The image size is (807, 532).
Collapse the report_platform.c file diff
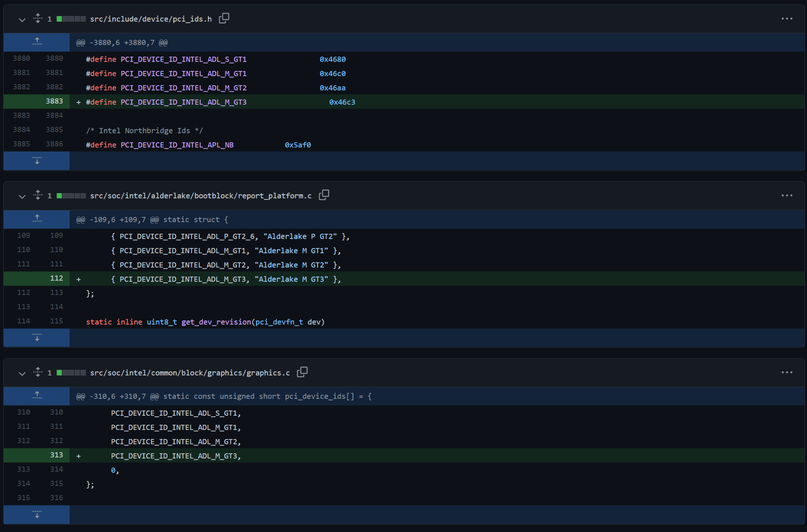pos(22,196)
